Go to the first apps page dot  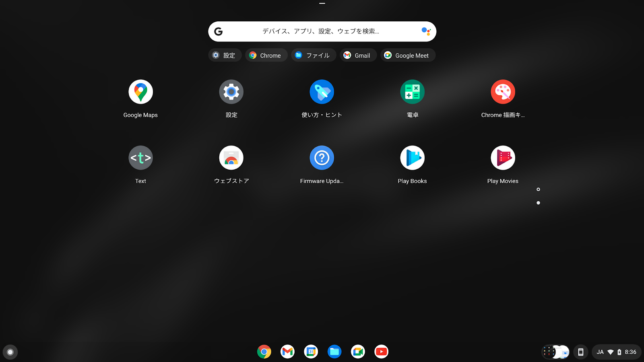538,189
